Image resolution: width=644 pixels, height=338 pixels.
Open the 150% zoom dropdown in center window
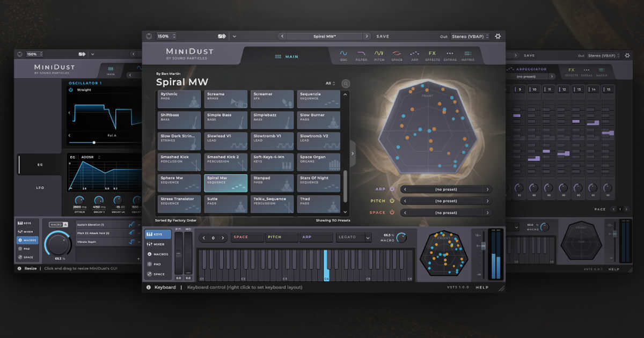pyautogui.click(x=166, y=36)
